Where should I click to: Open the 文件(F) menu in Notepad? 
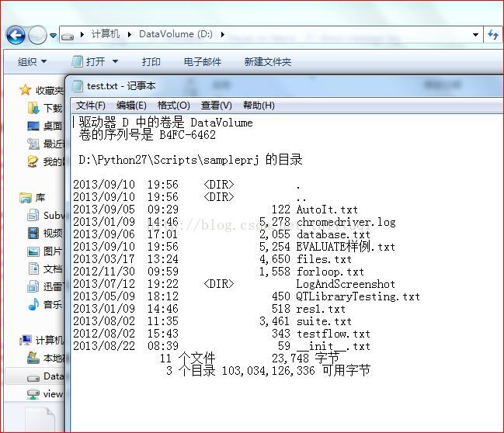coord(91,106)
